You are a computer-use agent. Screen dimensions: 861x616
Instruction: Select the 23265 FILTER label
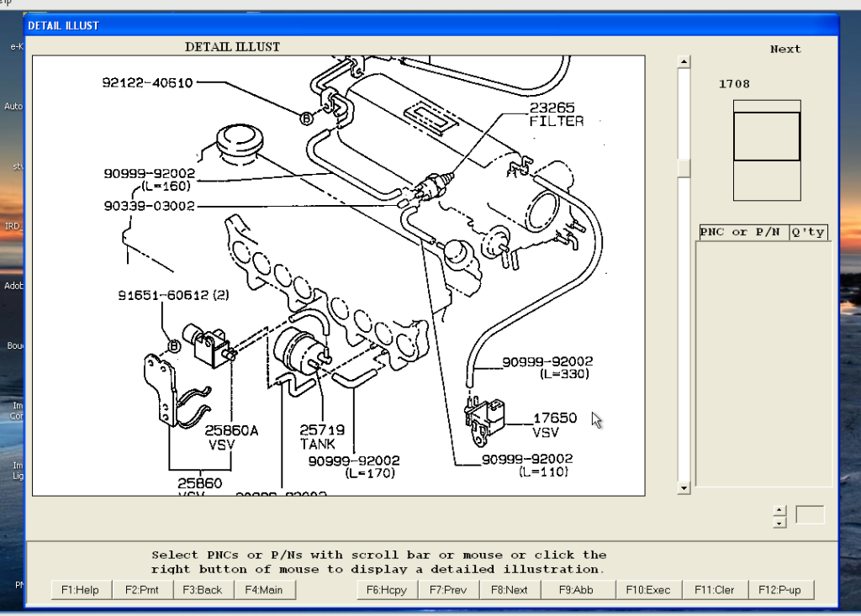(557, 114)
